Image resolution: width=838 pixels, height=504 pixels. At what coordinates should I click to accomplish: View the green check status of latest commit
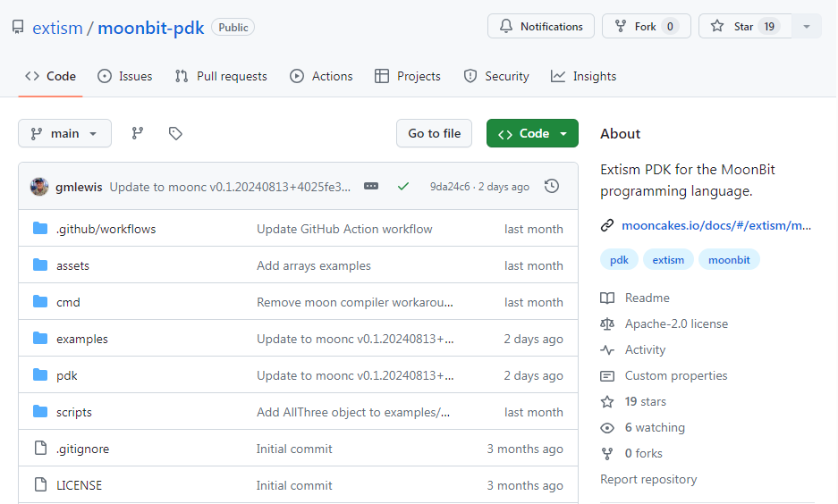click(x=403, y=187)
